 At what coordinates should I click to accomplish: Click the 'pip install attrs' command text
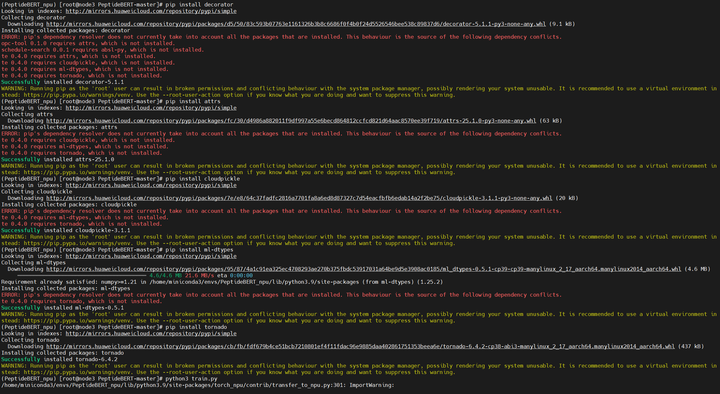click(193, 101)
